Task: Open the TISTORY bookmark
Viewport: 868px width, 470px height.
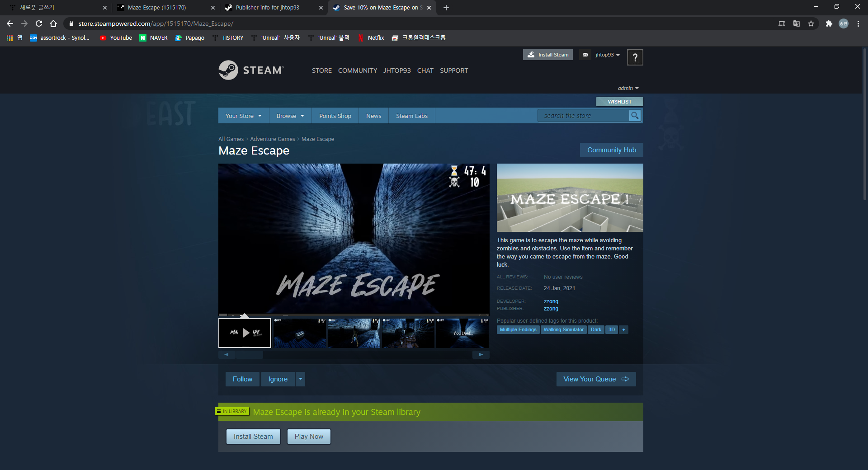Action: tap(228, 38)
